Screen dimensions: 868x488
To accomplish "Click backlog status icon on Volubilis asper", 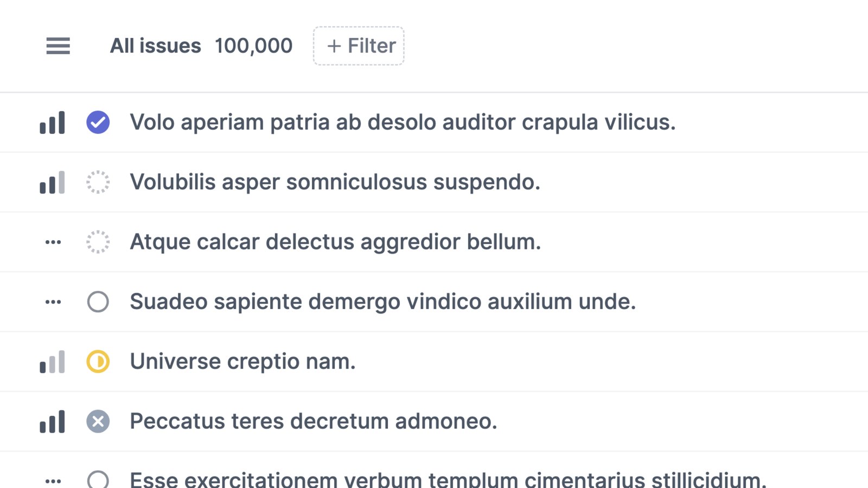I will [98, 182].
